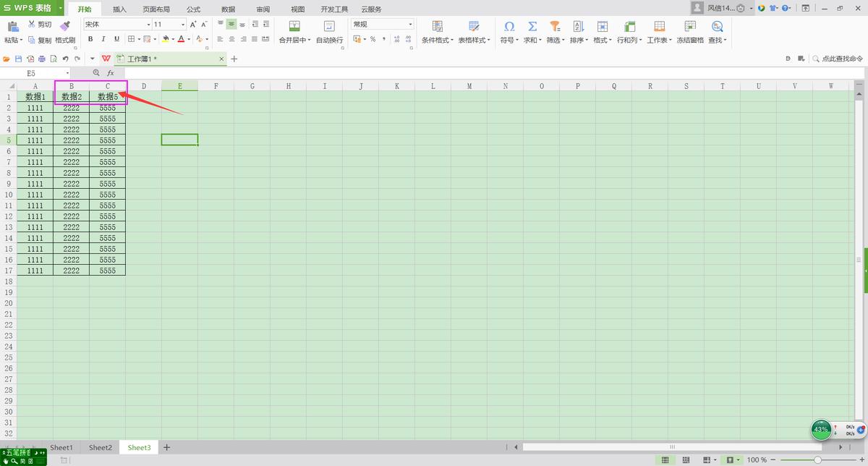The image size is (868, 466).
Task: Click the Merge and Center (合并居中) button
Action: [x=294, y=32]
